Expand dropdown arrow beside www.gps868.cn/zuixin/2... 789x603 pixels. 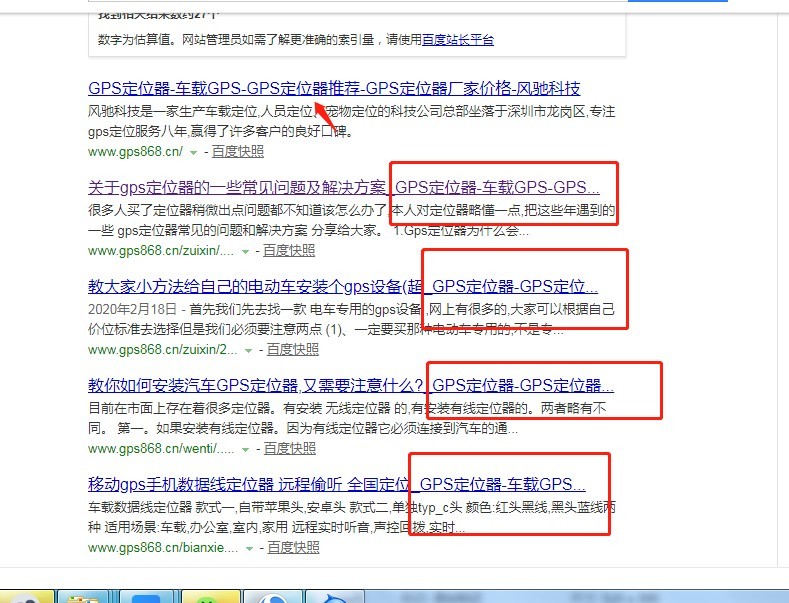pyautogui.click(x=249, y=350)
